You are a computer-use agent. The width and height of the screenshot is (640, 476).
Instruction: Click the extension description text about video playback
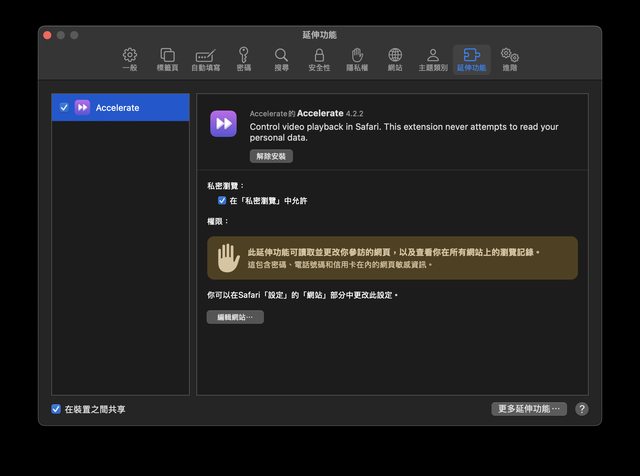pyautogui.click(x=404, y=132)
